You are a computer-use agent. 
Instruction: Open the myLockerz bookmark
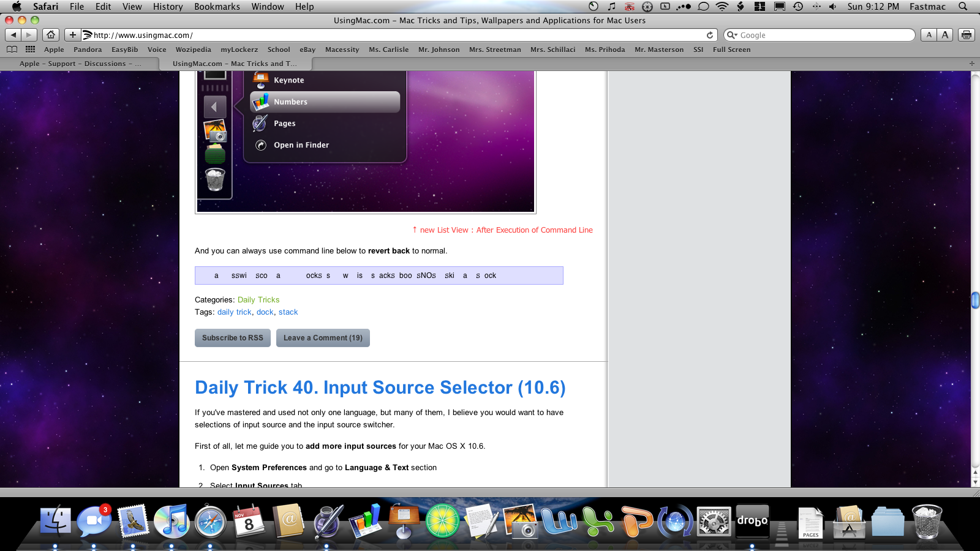pos(239,50)
